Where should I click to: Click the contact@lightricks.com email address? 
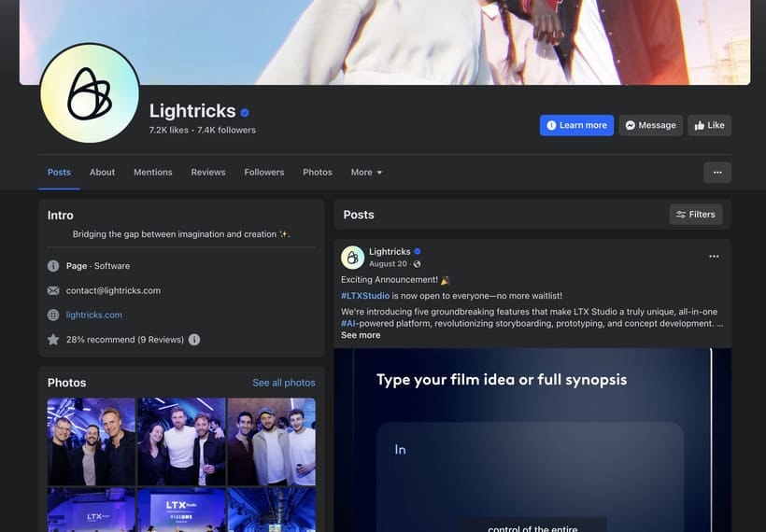113,290
